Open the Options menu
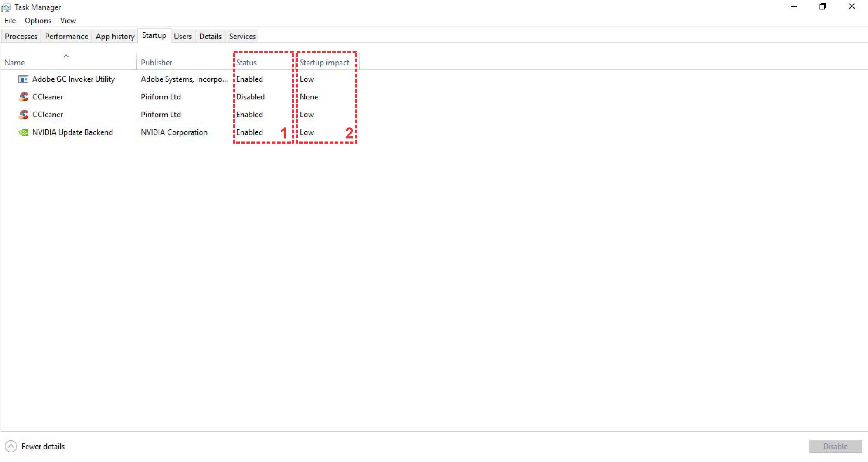The height and width of the screenshot is (462, 868). [38, 20]
